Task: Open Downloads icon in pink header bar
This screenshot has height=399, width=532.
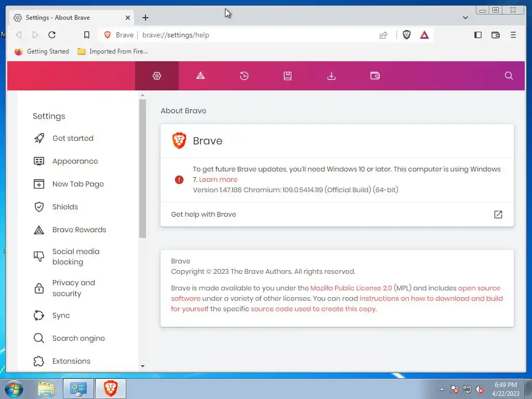Action: coord(331,76)
